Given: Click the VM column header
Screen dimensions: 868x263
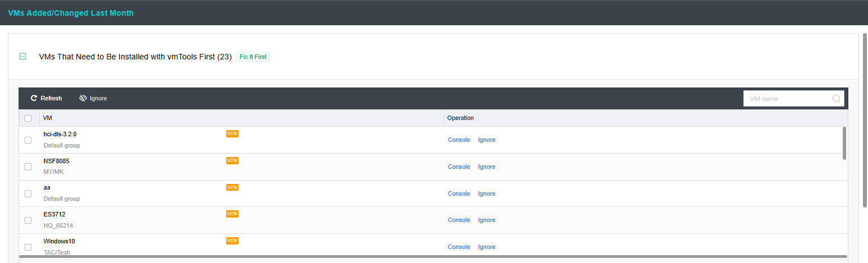Looking at the screenshot, I should (x=48, y=118).
